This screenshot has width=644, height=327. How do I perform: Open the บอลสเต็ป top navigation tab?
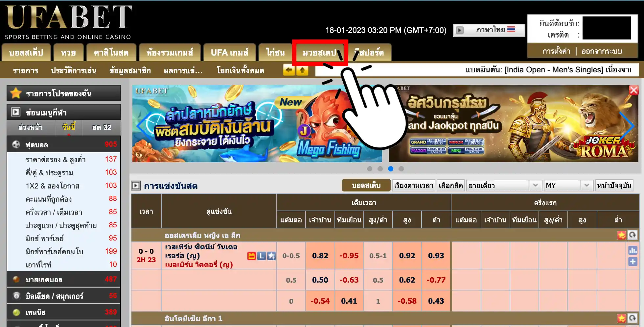click(26, 52)
